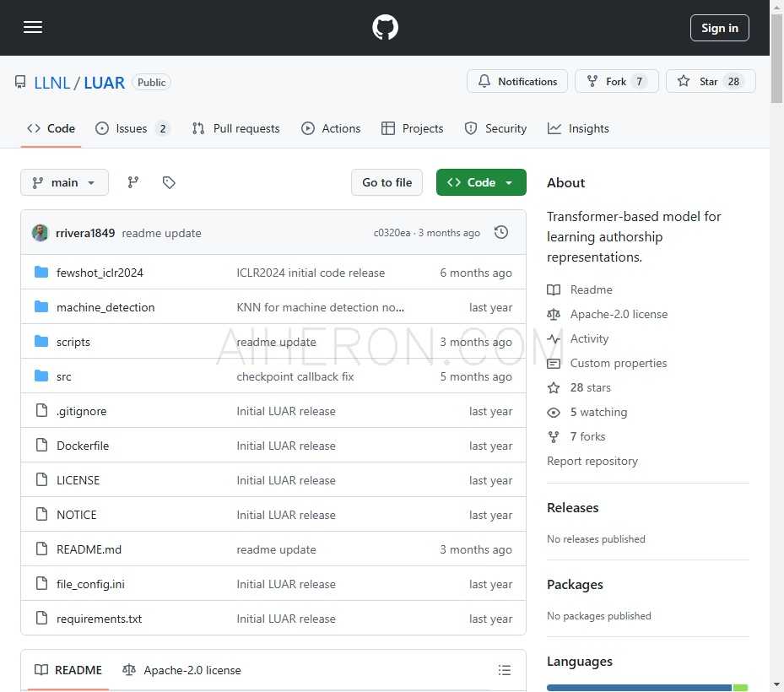Click the src folder icon
The width and height of the screenshot is (784, 692).
click(41, 376)
